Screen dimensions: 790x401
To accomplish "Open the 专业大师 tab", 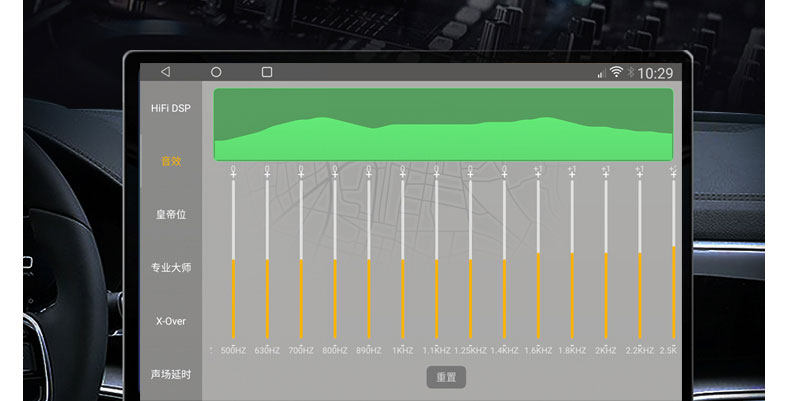I will pyautogui.click(x=171, y=268).
